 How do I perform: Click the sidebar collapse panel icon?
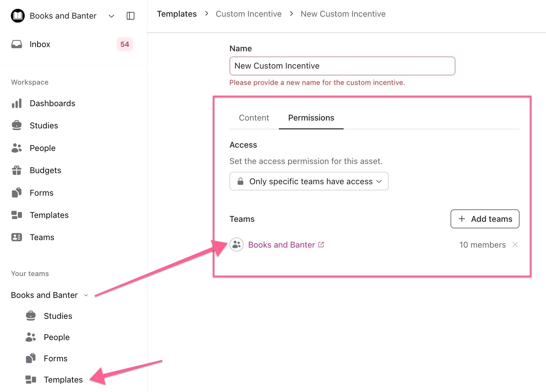tap(130, 16)
